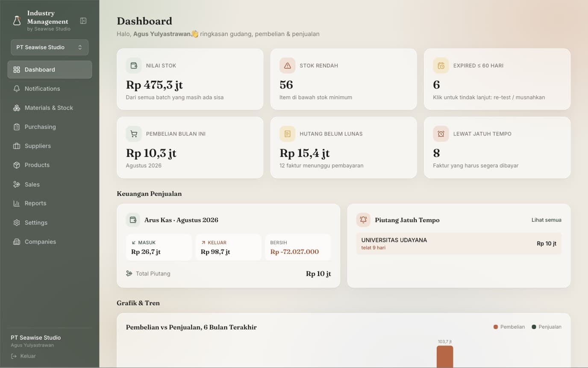Open the PT Seawise Studio company dropdown
Viewport: 588px width, 368px height.
coord(50,47)
